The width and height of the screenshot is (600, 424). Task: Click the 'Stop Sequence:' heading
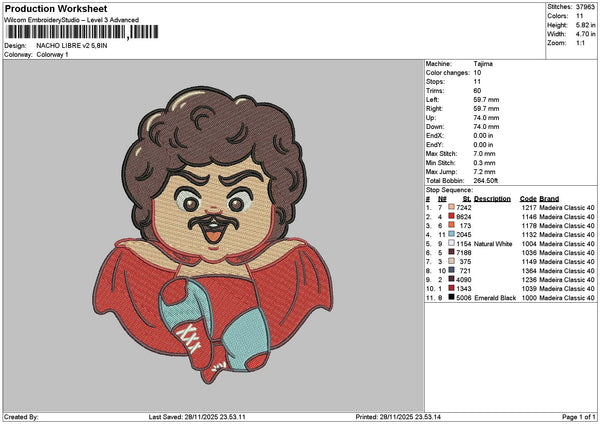pos(449,190)
